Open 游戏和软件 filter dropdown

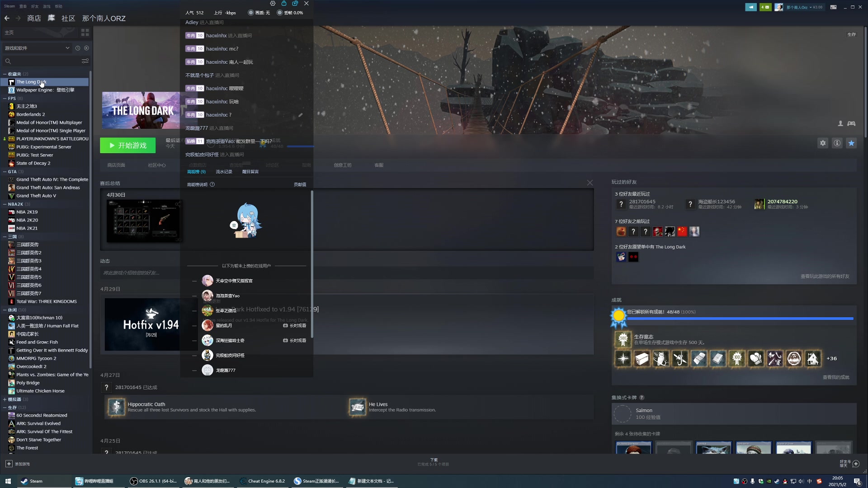(x=37, y=48)
